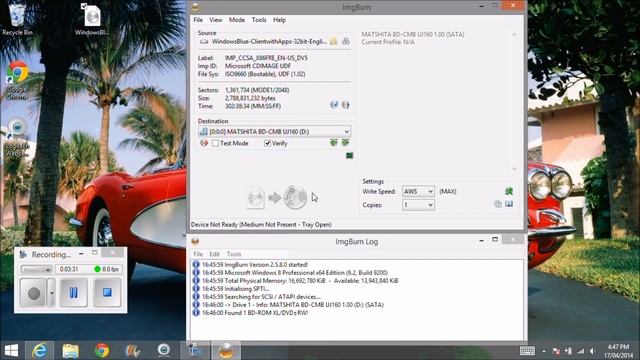Click the log entry 'ImgBurn Version 2.5.8.0 started!'

click(255, 264)
